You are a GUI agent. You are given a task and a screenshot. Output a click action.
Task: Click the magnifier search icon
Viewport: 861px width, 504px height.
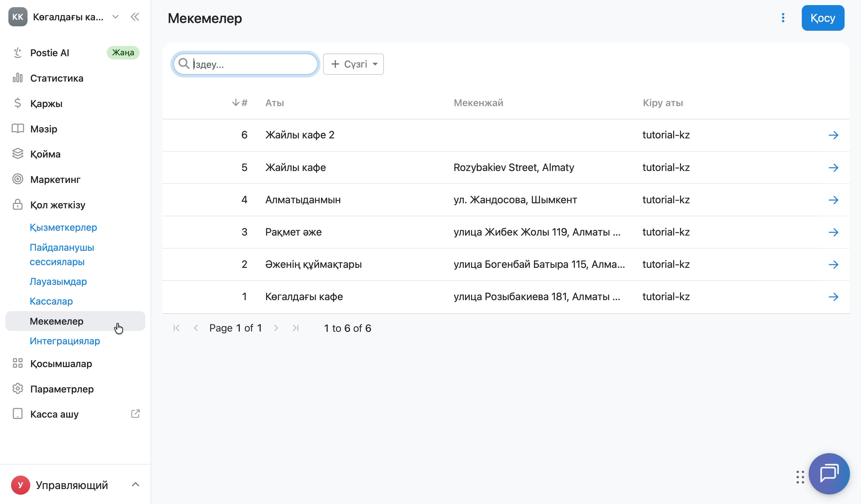[184, 64]
